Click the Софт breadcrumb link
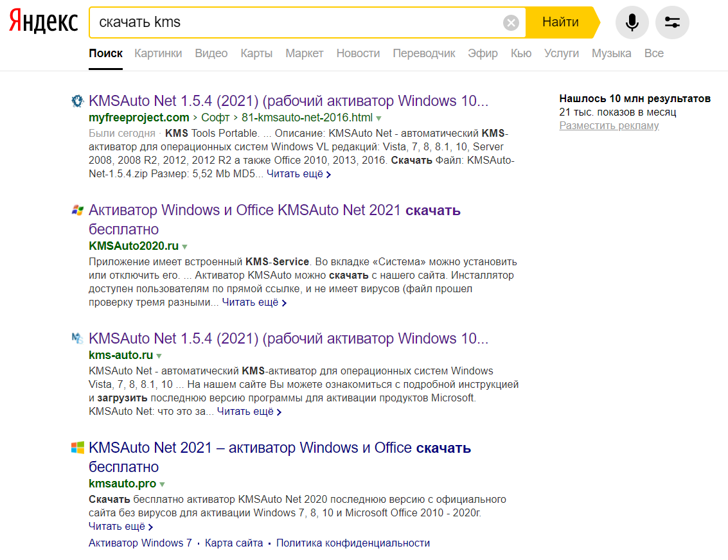 215,118
